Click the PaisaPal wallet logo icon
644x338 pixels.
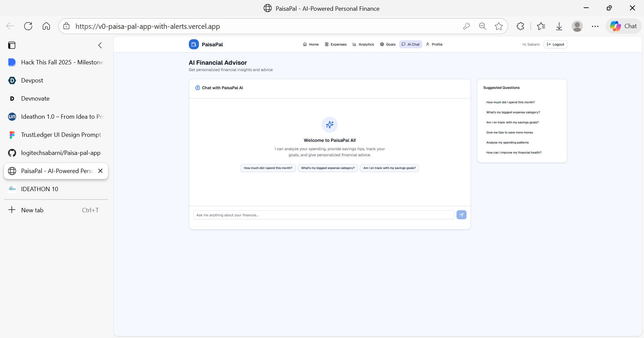194,44
